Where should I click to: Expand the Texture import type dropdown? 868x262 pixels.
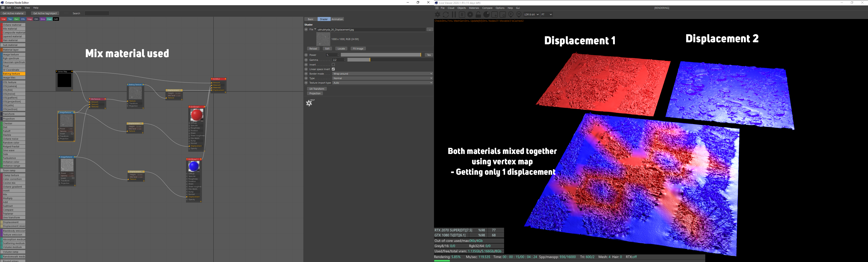tap(382, 83)
